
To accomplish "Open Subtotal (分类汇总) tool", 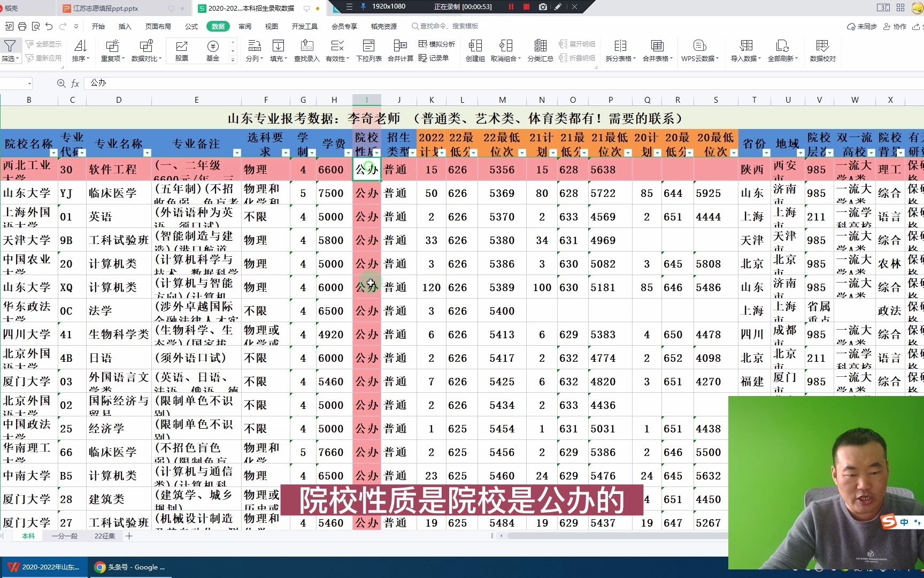I will (x=541, y=50).
